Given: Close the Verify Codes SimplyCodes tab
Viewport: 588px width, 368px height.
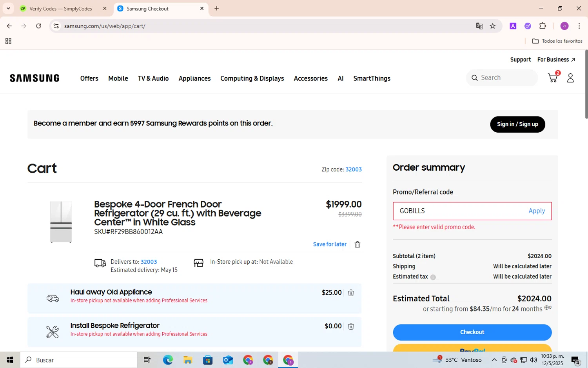Looking at the screenshot, I should (105, 8).
